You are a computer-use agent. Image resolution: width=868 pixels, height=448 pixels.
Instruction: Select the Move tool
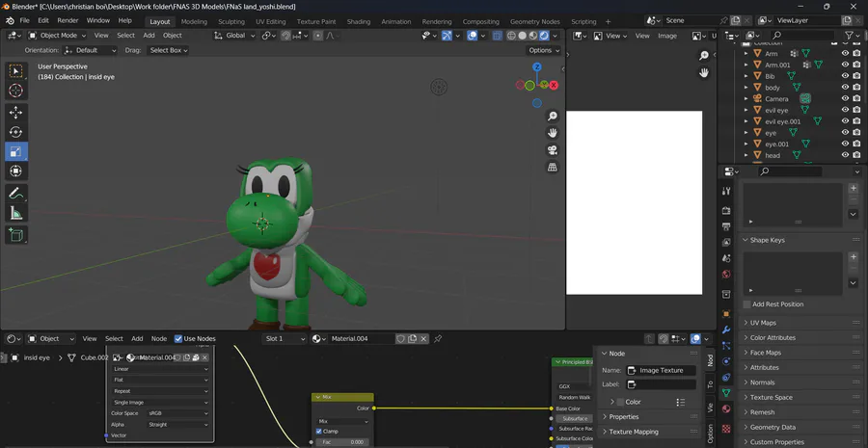[x=16, y=113]
